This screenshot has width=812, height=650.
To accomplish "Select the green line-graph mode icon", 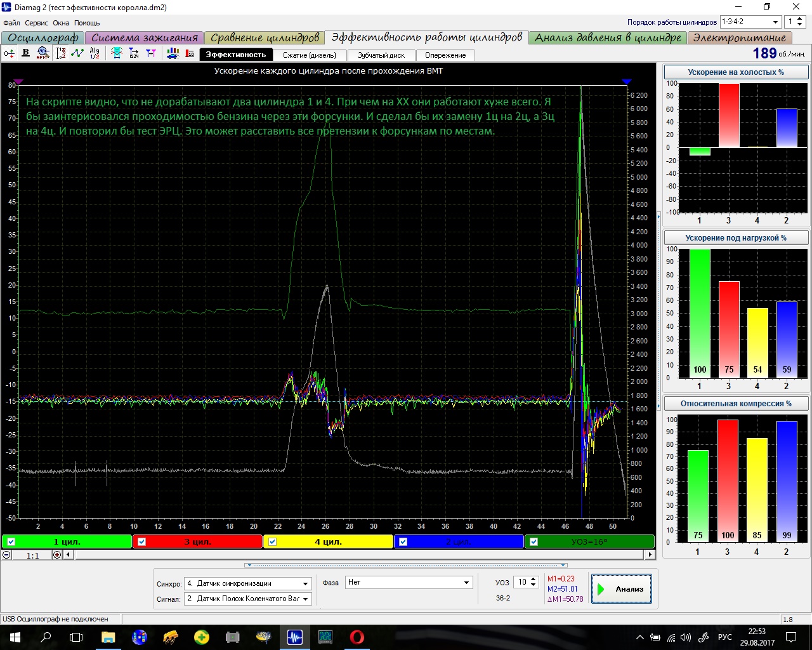I will pyautogui.click(x=77, y=53).
